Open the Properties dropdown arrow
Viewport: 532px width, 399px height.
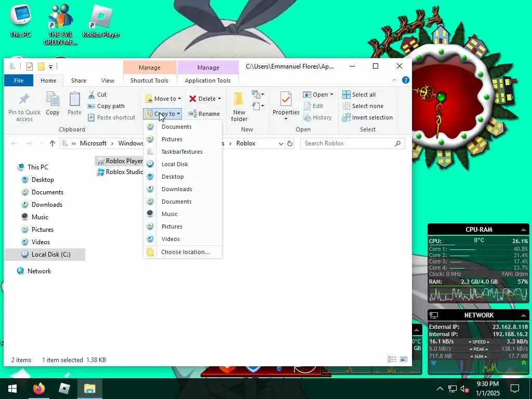click(x=286, y=119)
